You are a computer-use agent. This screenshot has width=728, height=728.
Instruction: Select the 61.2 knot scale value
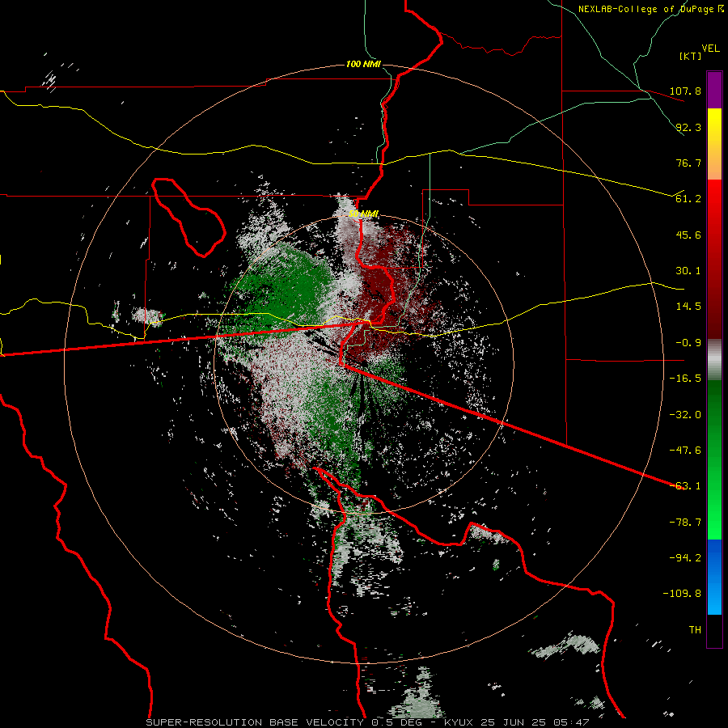click(x=688, y=199)
